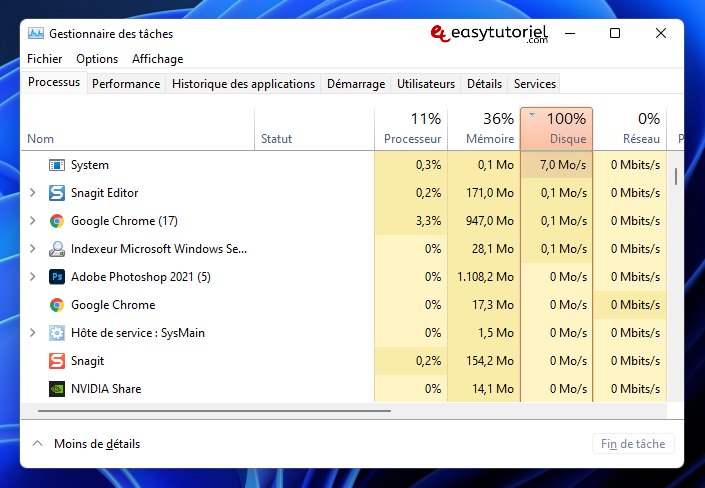Switch to Historique des applications tab
Image resolution: width=705 pixels, height=488 pixels.
[x=243, y=84]
